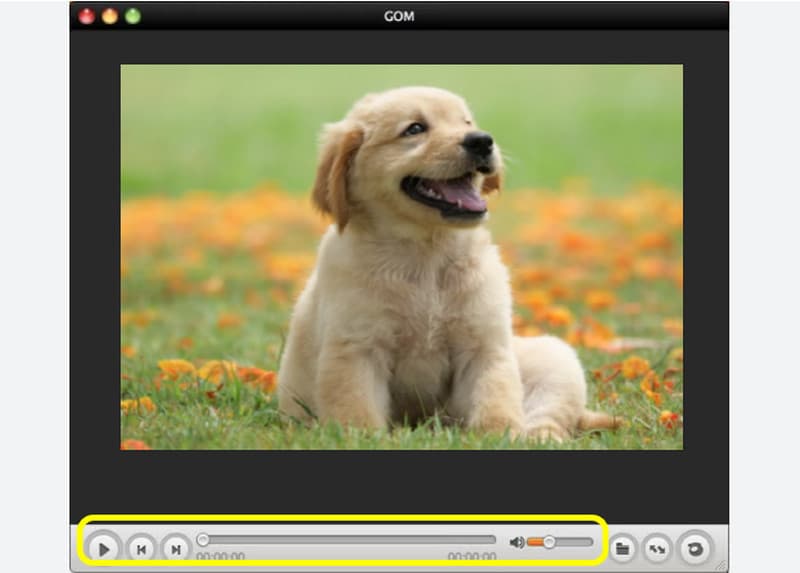Mute audio via the speaker icon
800x573 pixels.
[516, 542]
